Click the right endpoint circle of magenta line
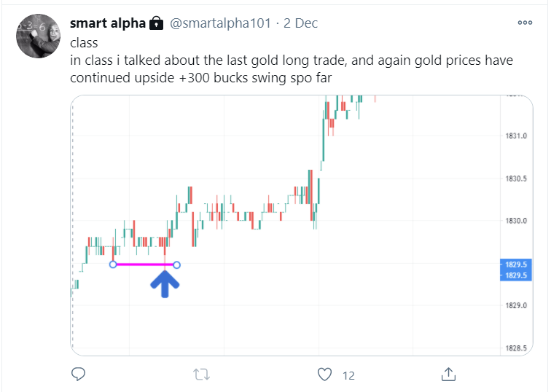Viewport: 551px width, 392px height. point(177,264)
